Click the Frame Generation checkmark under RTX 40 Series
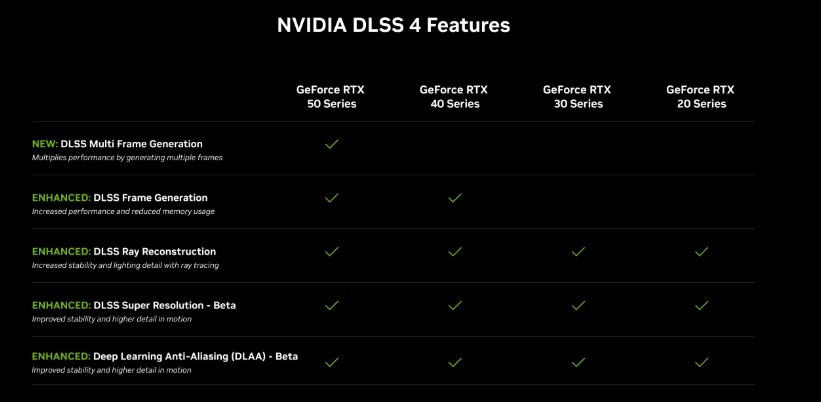 [455, 198]
